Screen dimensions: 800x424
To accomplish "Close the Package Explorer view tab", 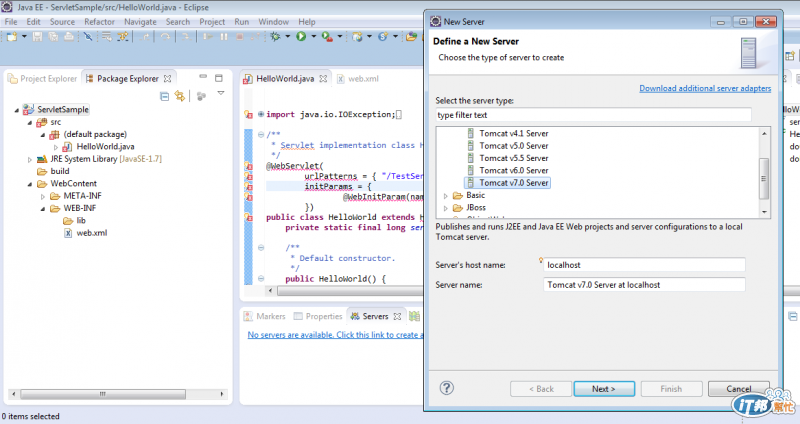I will (167, 79).
